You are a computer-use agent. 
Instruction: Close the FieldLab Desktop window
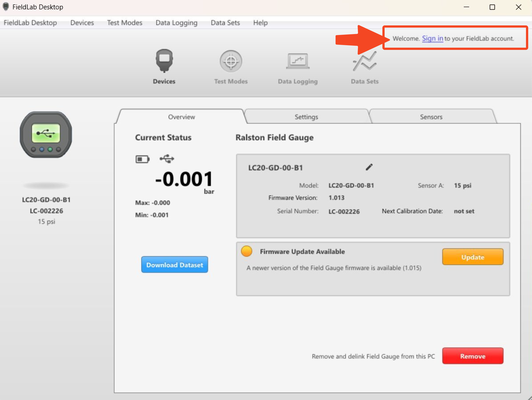pyautogui.click(x=519, y=7)
